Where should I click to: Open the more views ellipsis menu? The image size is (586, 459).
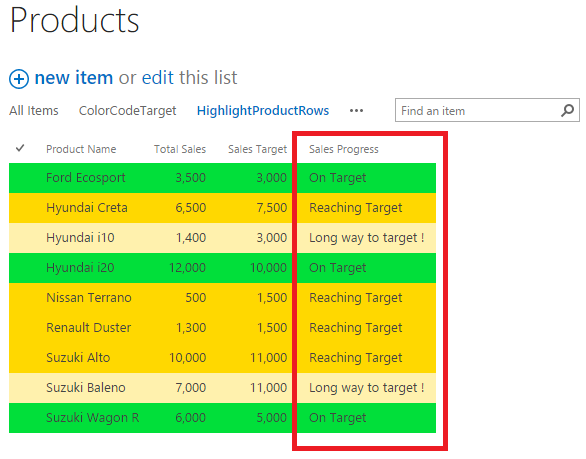(x=356, y=111)
